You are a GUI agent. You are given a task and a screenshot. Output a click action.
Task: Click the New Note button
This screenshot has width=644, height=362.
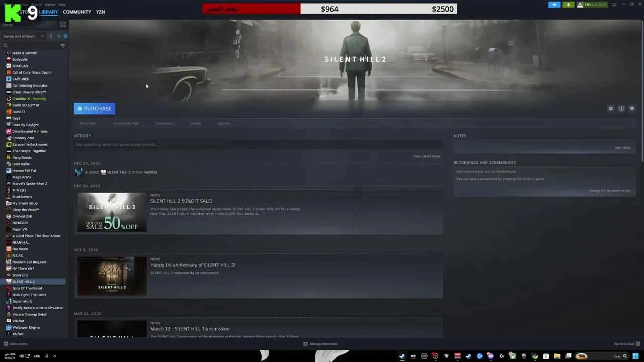pos(622,148)
